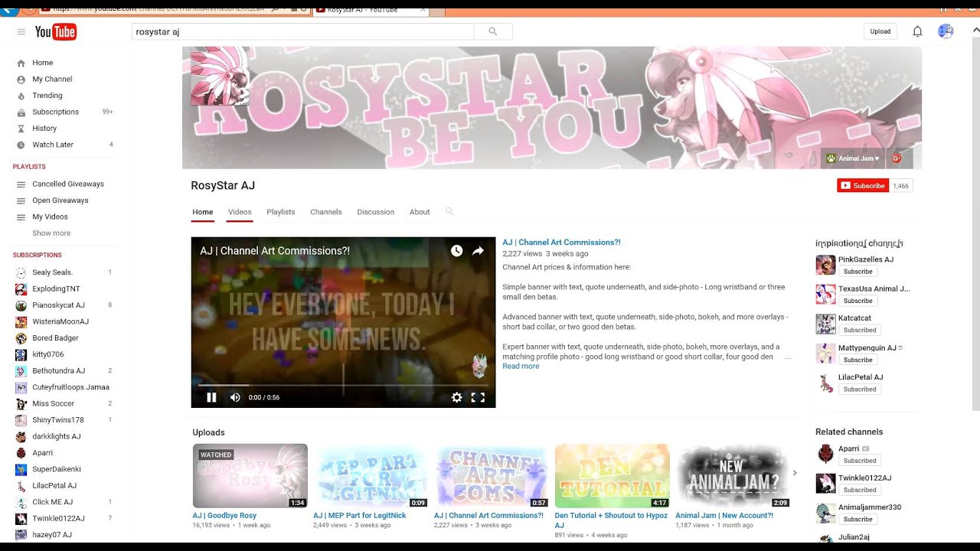Open the AJ | Channel Art Commissions?! title link beside player
The image size is (980, 551).
coord(561,243)
